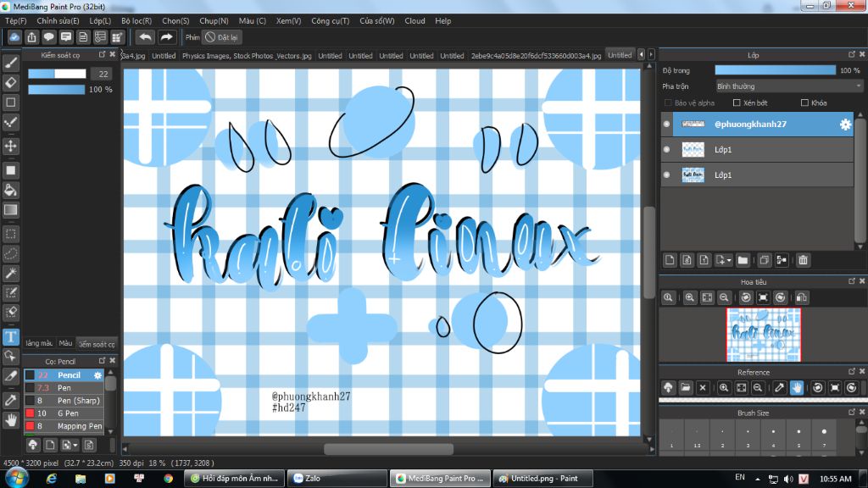This screenshot has height=488, width=868.
Task: Click the Undo arrow
Action: (x=145, y=37)
